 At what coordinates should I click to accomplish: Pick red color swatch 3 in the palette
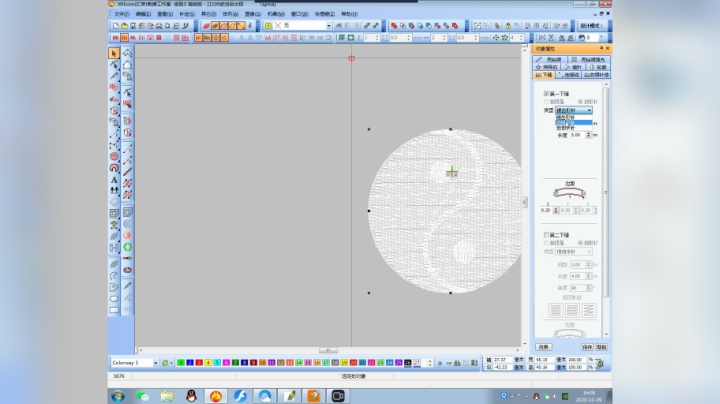pyautogui.click(x=199, y=363)
